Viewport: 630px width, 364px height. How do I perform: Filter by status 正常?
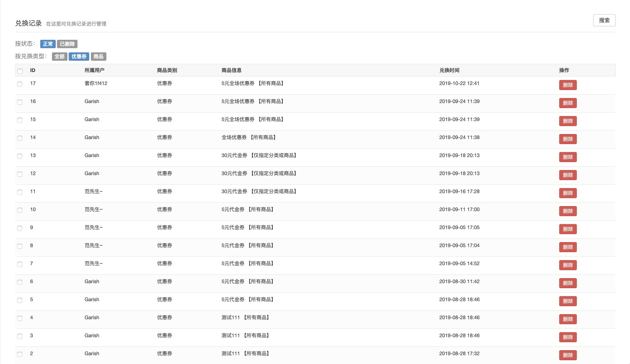pyautogui.click(x=48, y=44)
